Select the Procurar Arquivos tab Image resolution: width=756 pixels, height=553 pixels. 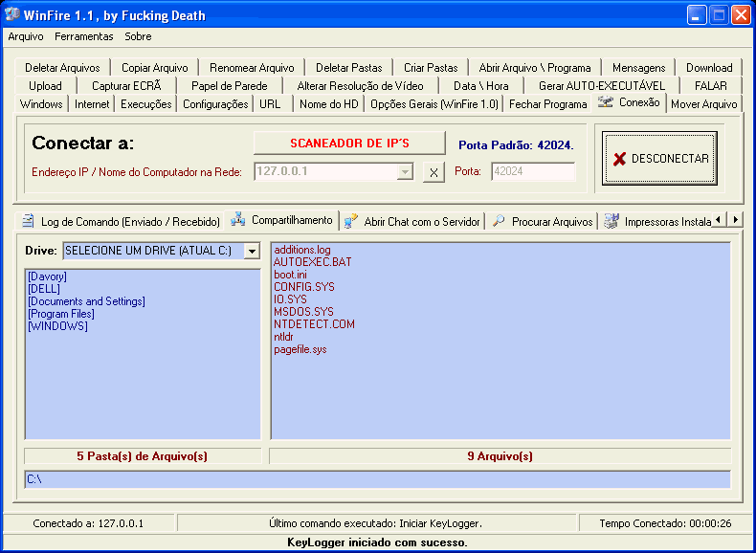[x=543, y=221]
